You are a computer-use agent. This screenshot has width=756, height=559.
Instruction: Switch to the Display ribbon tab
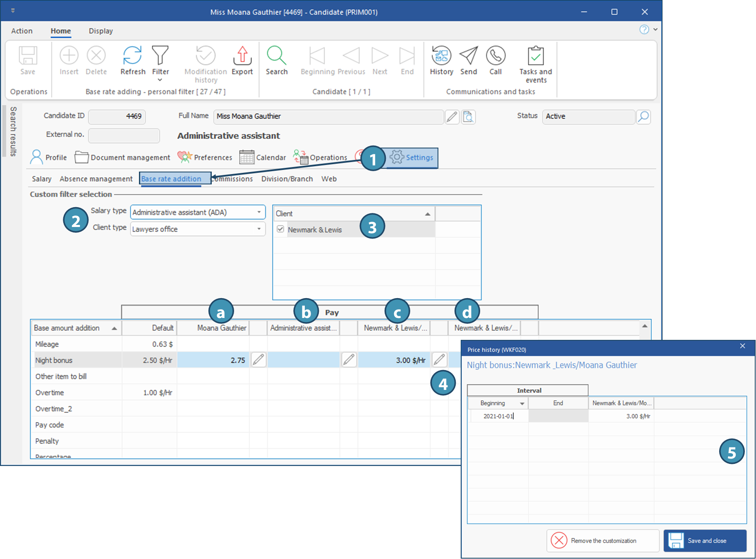(100, 31)
